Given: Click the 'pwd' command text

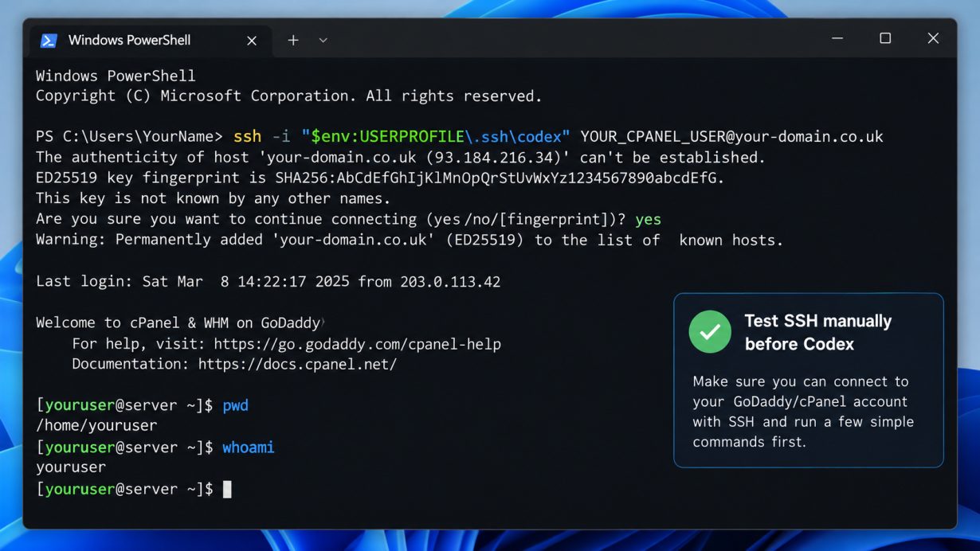Looking at the screenshot, I should 235,406.
